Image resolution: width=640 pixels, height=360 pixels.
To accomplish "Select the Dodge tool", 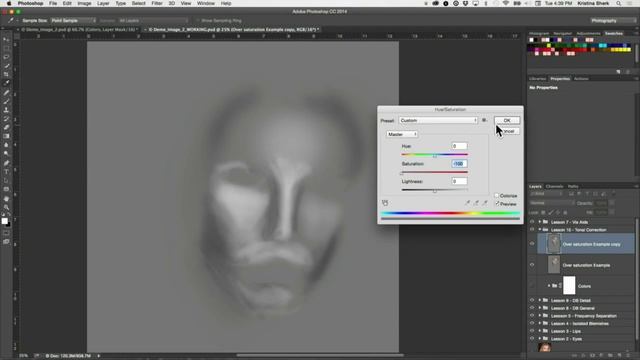I will (x=6, y=154).
